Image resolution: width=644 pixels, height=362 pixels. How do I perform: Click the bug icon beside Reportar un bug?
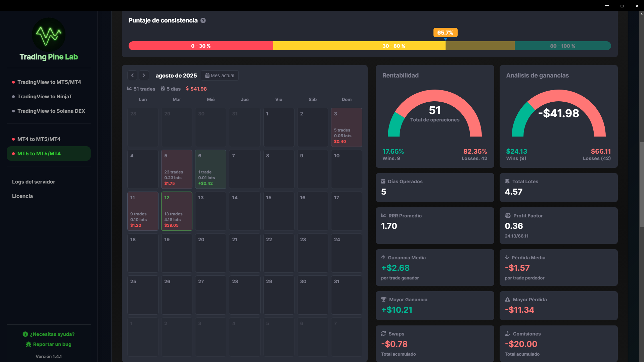click(29, 344)
